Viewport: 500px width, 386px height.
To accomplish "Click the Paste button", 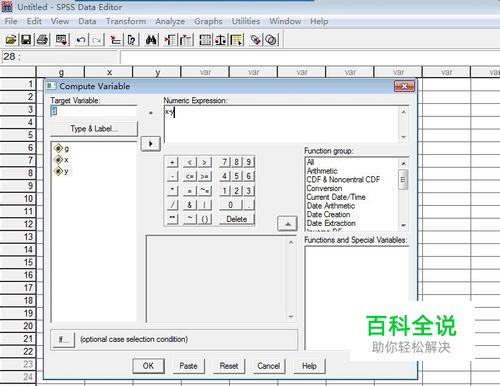I will tap(188, 366).
